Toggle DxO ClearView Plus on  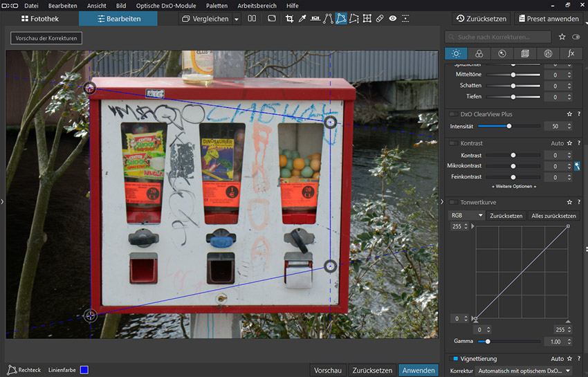(x=454, y=113)
